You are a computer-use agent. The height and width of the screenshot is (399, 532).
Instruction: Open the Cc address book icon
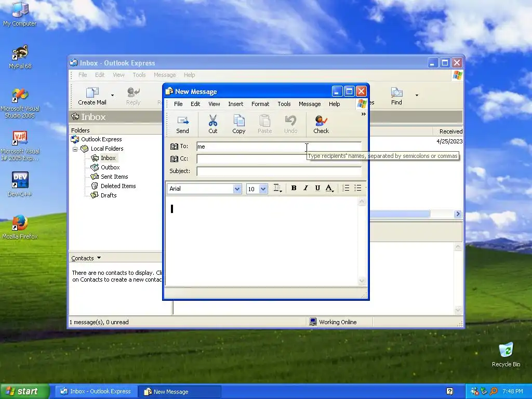click(x=175, y=158)
